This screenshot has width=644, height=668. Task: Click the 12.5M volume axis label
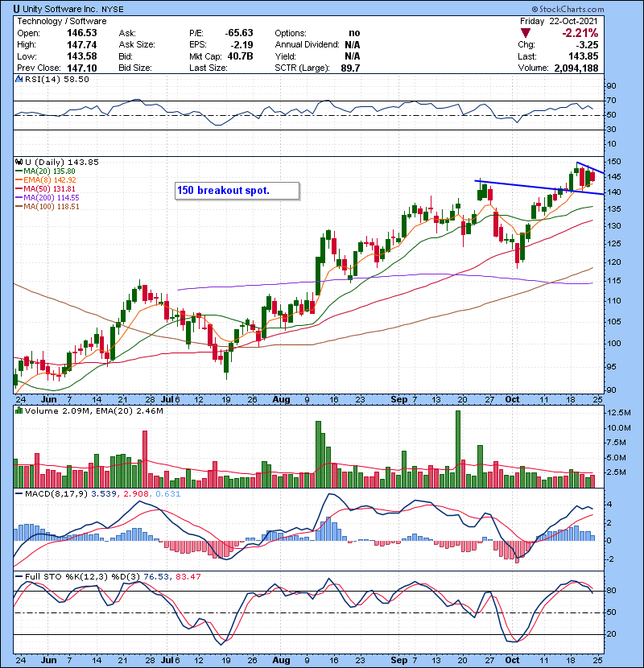tap(619, 413)
